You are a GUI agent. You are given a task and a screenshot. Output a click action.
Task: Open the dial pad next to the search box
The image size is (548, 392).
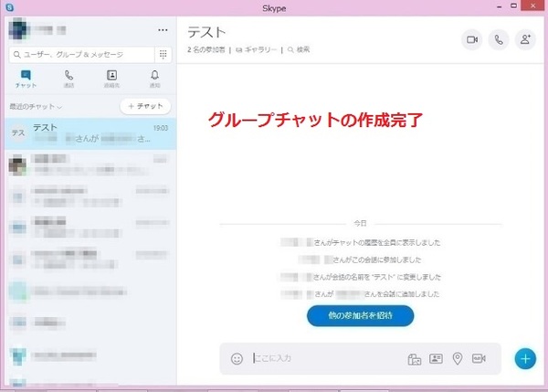[x=163, y=55]
